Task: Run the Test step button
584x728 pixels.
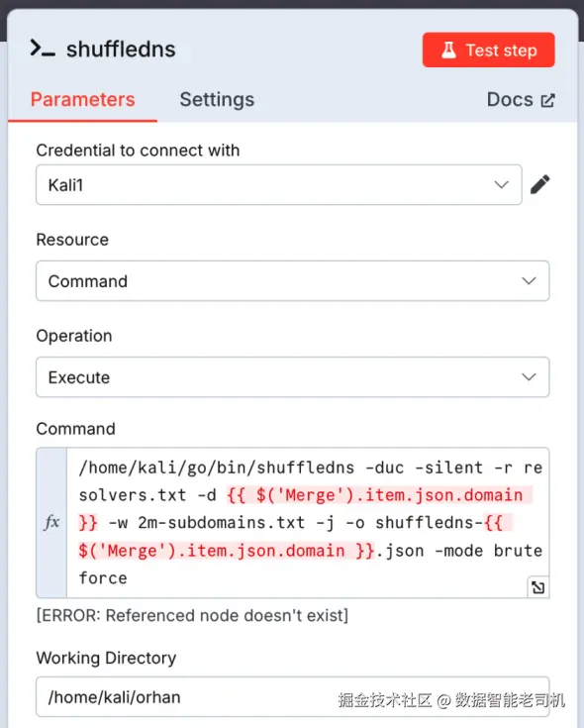Action: pyautogui.click(x=488, y=50)
